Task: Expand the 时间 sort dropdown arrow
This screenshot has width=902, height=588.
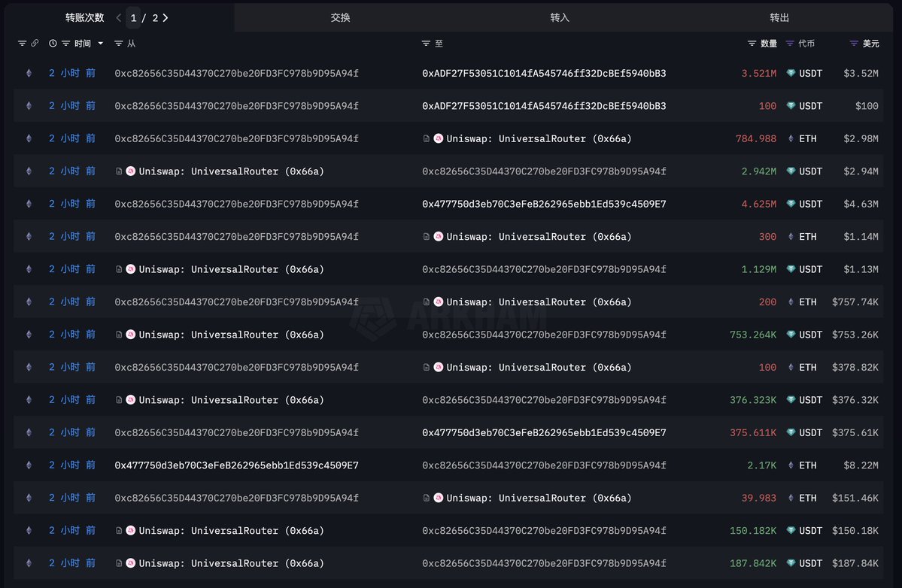Action: coord(101,43)
